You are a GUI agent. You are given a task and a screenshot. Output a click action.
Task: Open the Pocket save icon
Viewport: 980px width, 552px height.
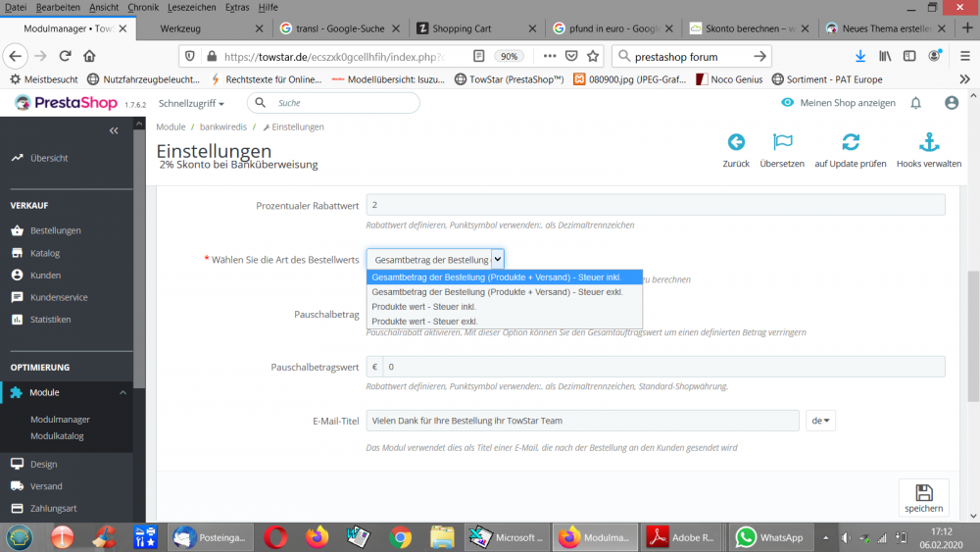pyautogui.click(x=571, y=56)
